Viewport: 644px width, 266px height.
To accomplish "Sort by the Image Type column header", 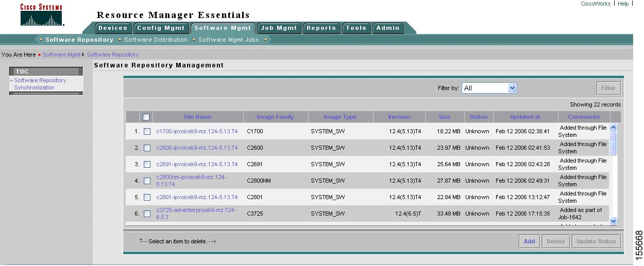I will click(340, 117).
